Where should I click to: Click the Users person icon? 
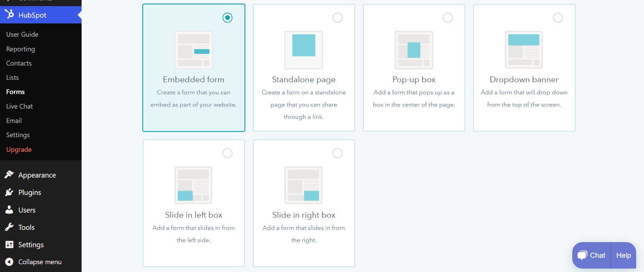9,210
